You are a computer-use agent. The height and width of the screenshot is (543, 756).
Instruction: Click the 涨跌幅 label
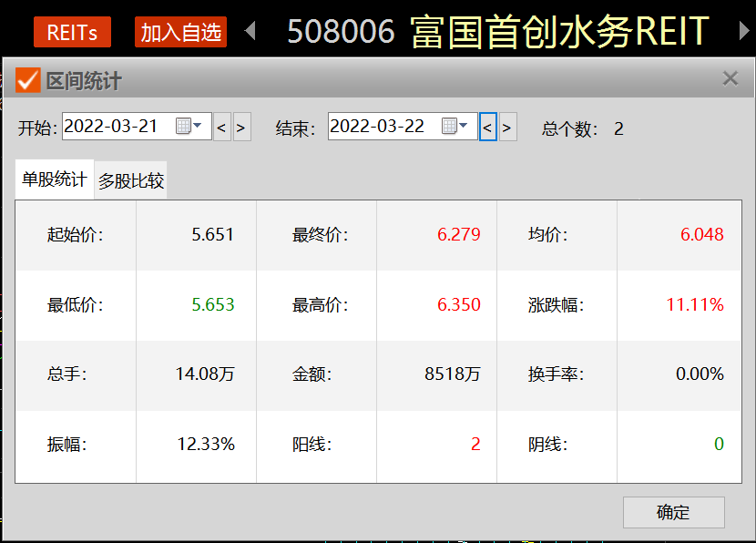coord(556,305)
